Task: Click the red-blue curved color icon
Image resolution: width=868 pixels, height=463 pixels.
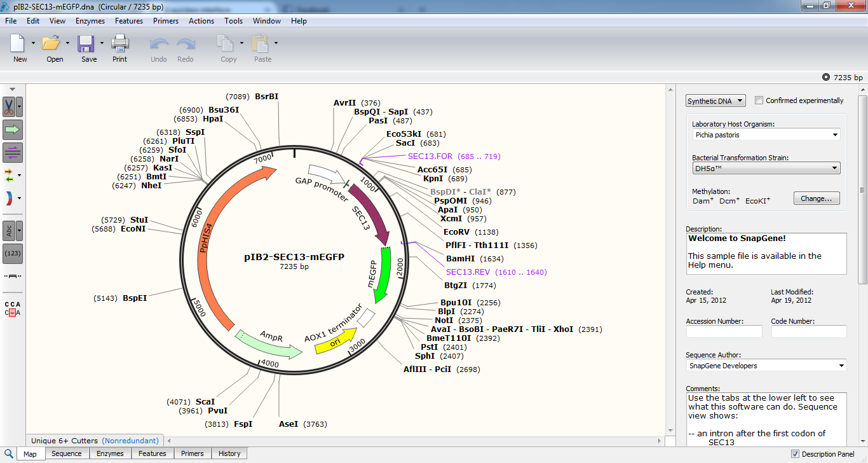Action: coord(9,198)
